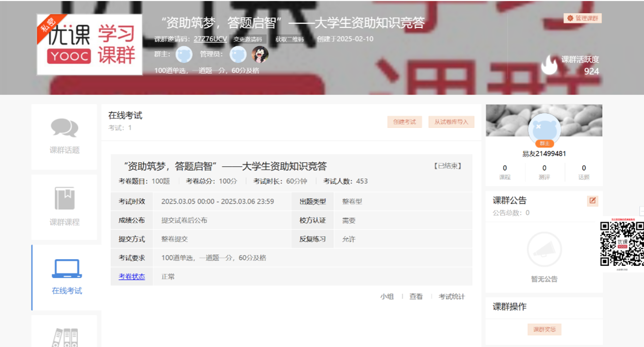
Task: Click the 群主 avatar in the header
Action: click(x=184, y=54)
